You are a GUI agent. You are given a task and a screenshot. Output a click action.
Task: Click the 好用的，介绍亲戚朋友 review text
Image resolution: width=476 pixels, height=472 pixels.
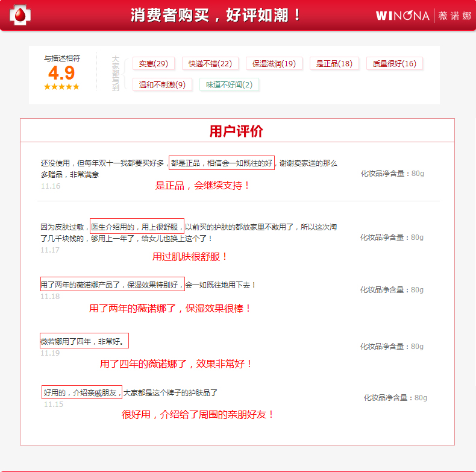click(82, 392)
